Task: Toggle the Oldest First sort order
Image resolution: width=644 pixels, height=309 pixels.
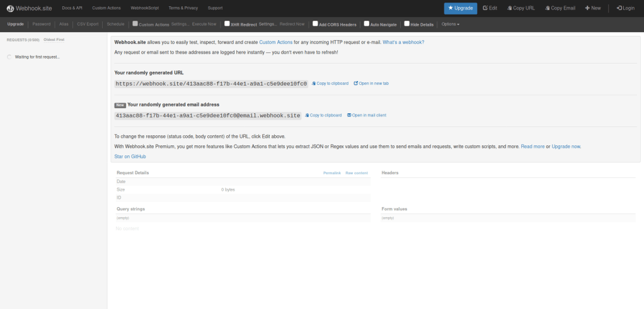Action: (x=54, y=40)
